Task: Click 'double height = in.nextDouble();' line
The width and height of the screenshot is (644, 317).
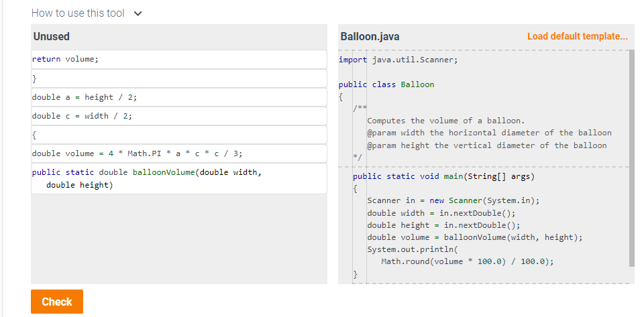Action: (443, 225)
